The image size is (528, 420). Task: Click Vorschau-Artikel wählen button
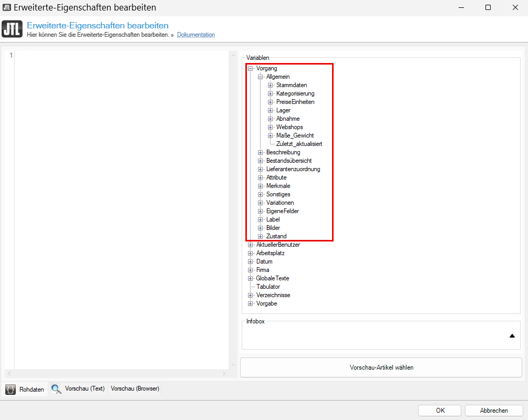coord(381,367)
